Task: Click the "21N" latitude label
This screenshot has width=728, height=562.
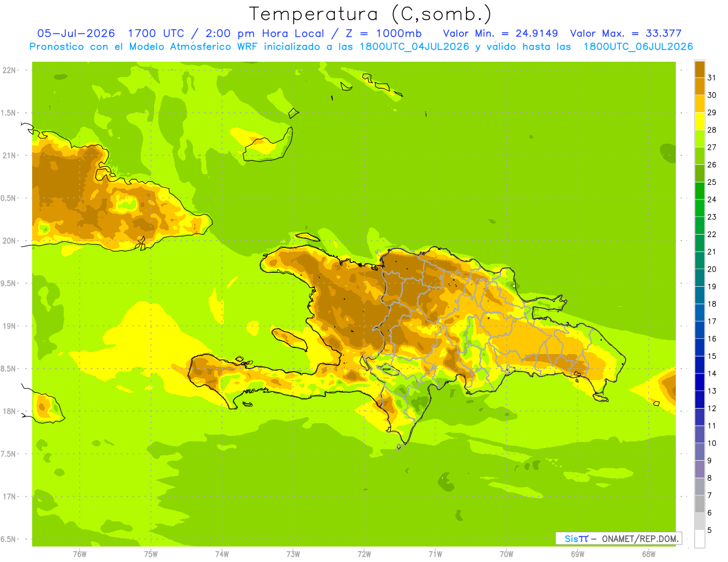Action: click(9, 155)
